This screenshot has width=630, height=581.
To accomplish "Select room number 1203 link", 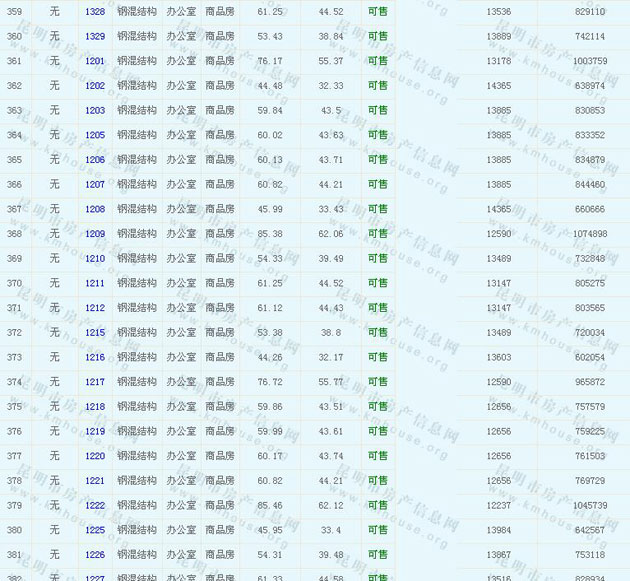I will coord(95,110).
